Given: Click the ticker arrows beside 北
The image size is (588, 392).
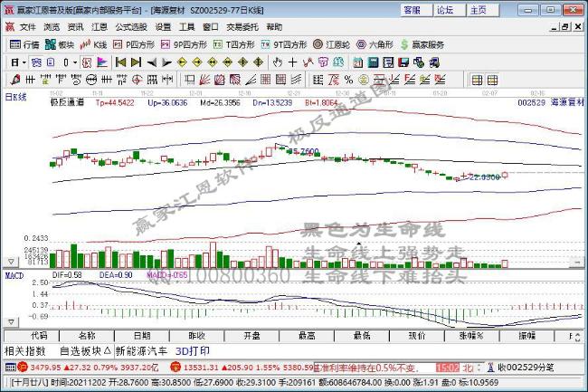Looking at the screenshot, I should (479, 368).
